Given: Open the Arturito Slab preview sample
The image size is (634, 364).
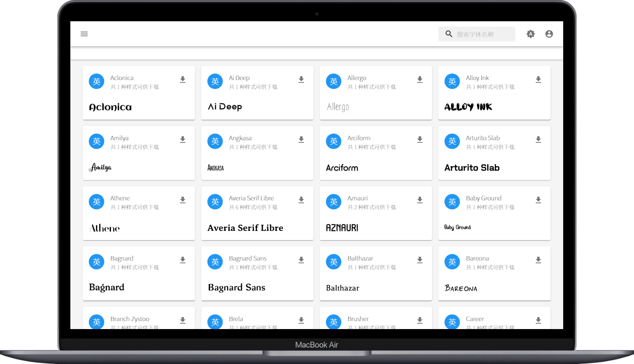Looking at the screenshot, I should click(x=472, y=168).
